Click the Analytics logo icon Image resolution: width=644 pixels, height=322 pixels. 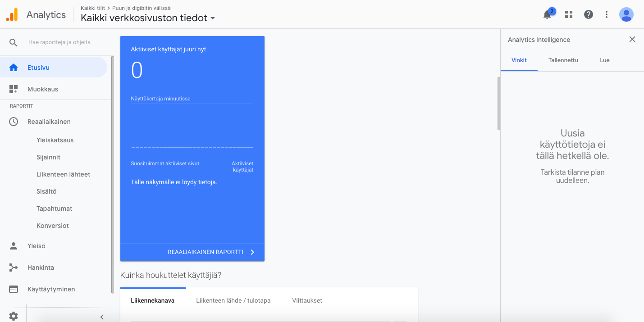(x=12, y=15)
